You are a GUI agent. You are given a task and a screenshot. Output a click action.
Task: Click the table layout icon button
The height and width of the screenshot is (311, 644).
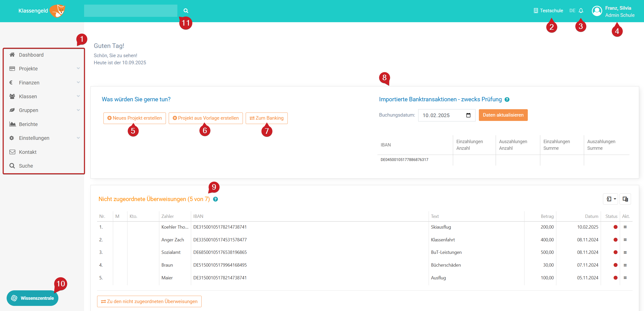[625, 199]
